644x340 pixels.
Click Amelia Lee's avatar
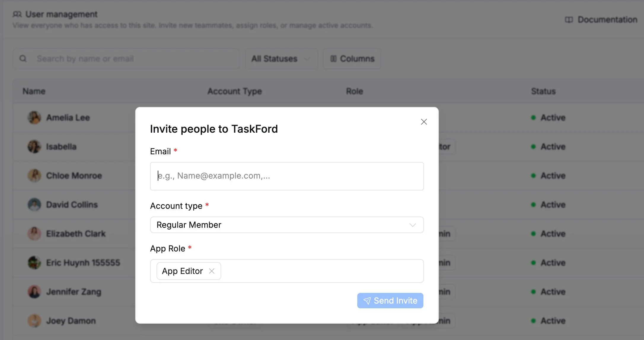[34, 118]
